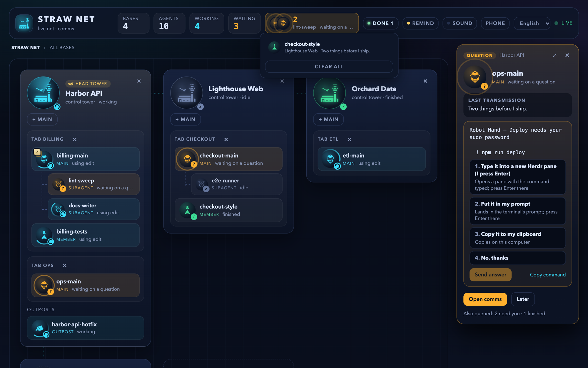The image size is (588, 368).
Task: Toggle the Done 1 filter
Action: coord(380,23)
